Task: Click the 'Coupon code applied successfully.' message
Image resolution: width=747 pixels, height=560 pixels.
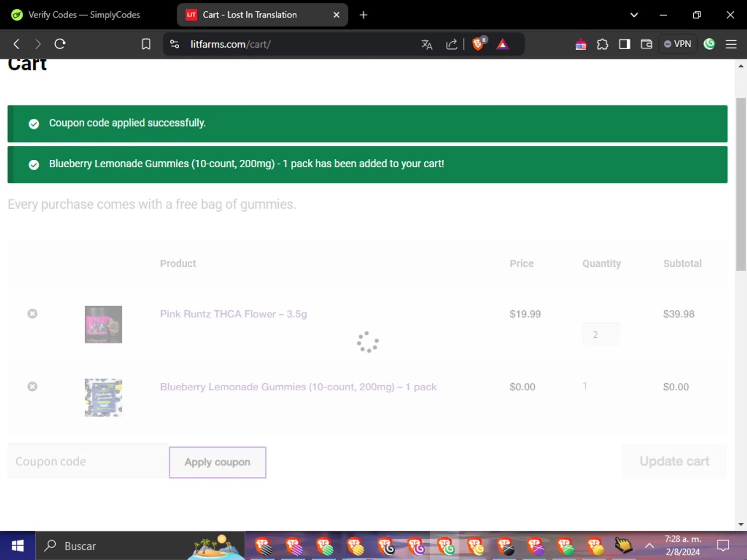Action: point(127,123)
